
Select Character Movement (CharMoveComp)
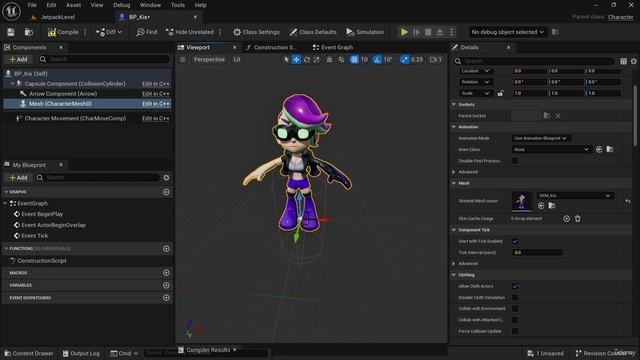click(x=75, y=118)
